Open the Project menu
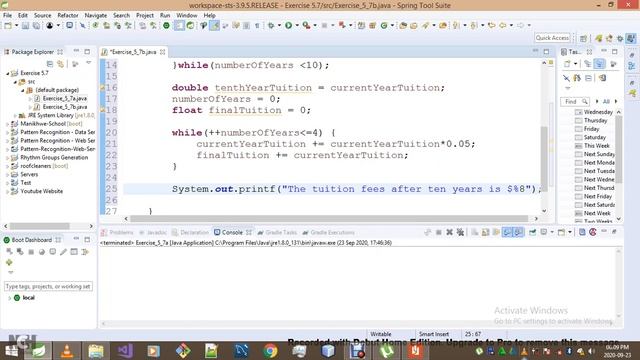This screenshot has height=360, width=640. pos(144,15)
